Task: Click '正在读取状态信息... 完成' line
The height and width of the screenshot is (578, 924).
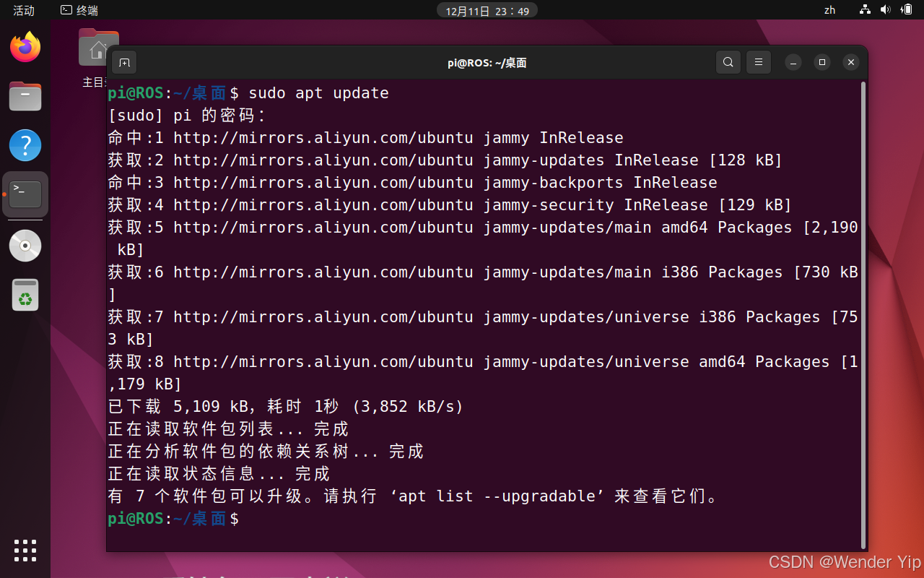Action: click(x=219, y=474)
